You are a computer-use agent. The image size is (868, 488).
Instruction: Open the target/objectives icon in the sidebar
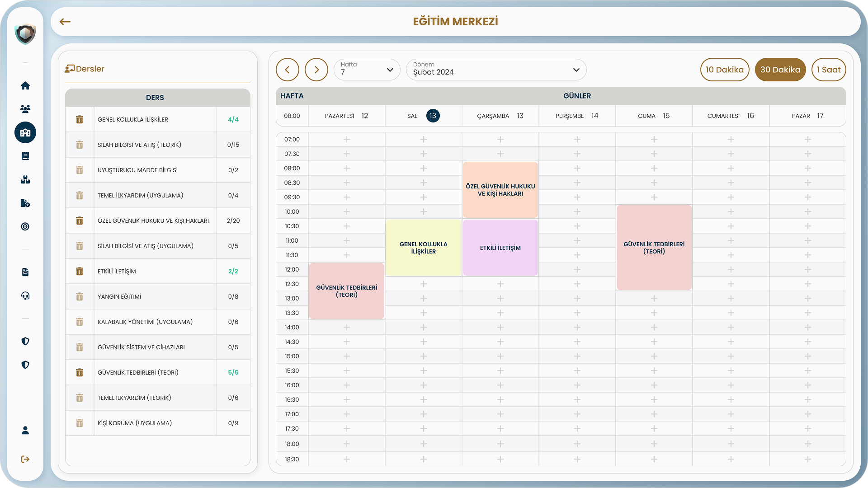click(x=25, y=226)
